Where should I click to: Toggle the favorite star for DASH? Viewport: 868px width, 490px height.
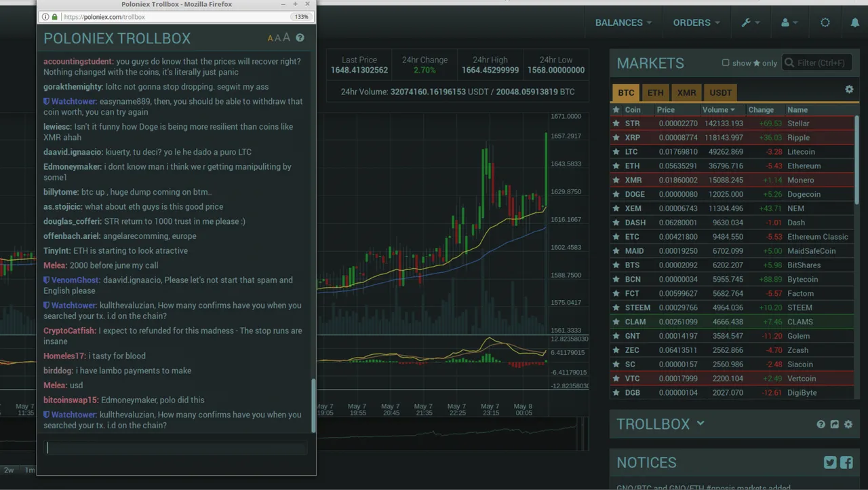point(616,223)
